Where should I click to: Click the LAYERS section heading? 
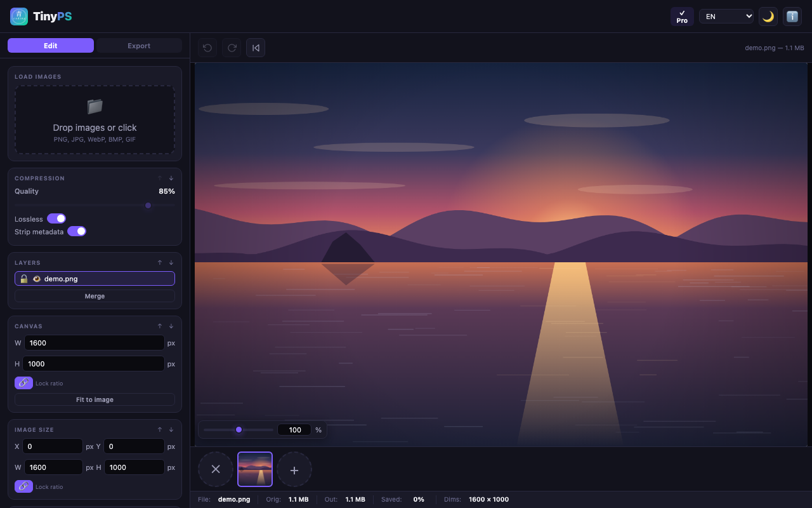click(x=27, y=263)
